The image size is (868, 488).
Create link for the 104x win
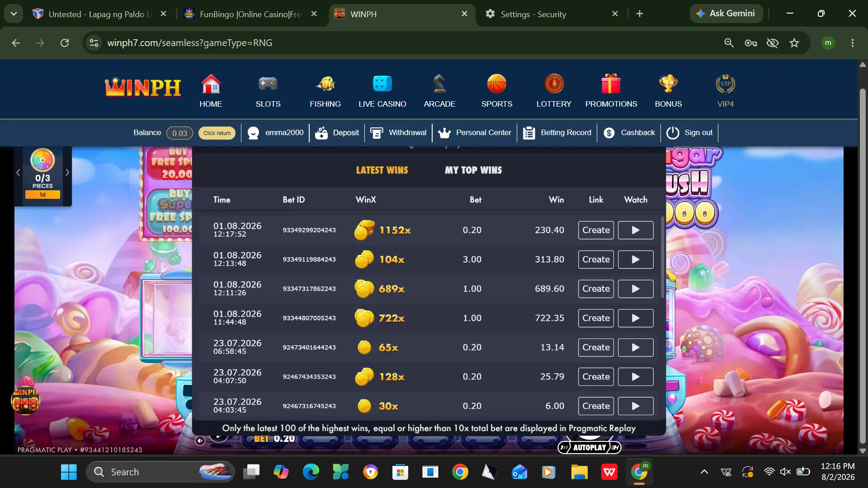click(x=596, y=259)
